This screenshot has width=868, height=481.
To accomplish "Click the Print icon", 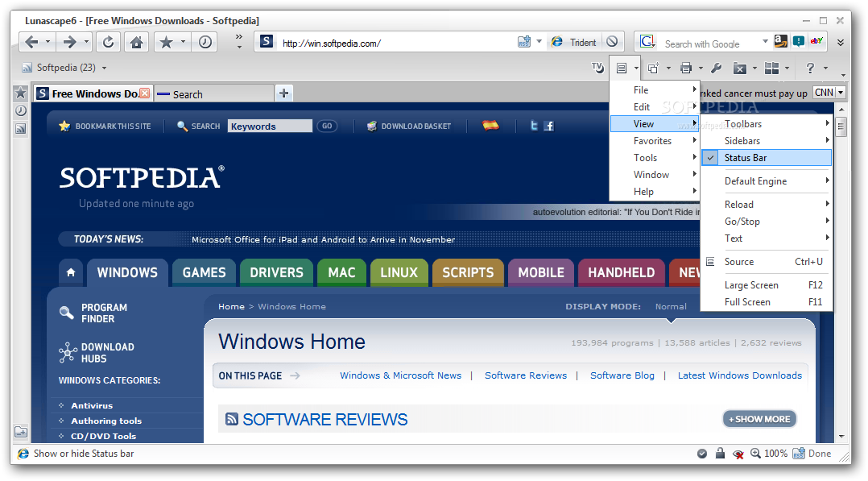I will coord(686,68).
